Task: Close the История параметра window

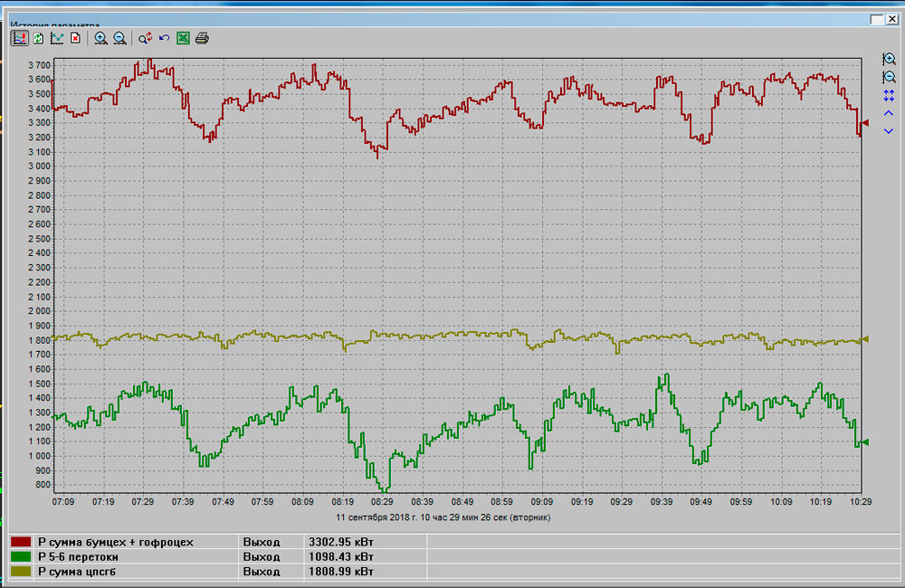Action: [x=891, y=19]
